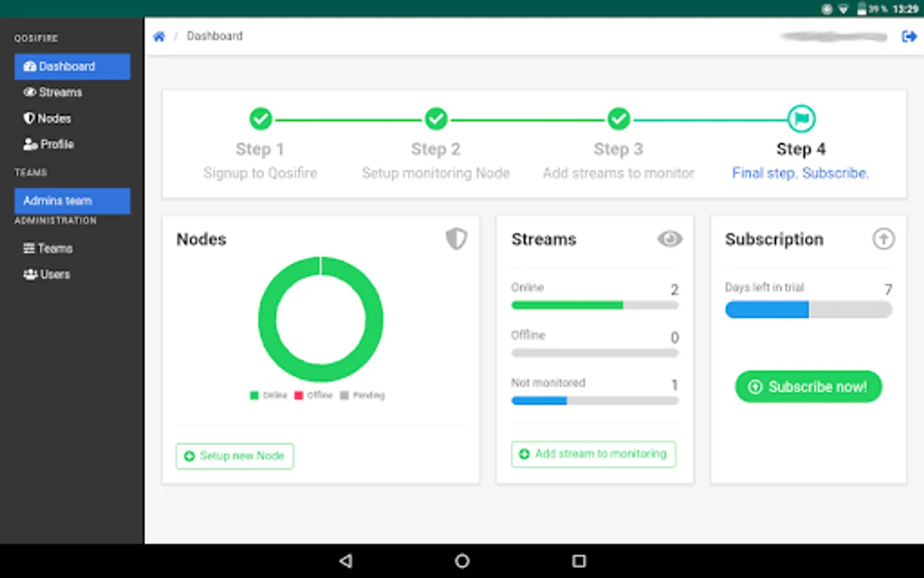
Task: Click the blurred account name
Action: coord(834,37)
